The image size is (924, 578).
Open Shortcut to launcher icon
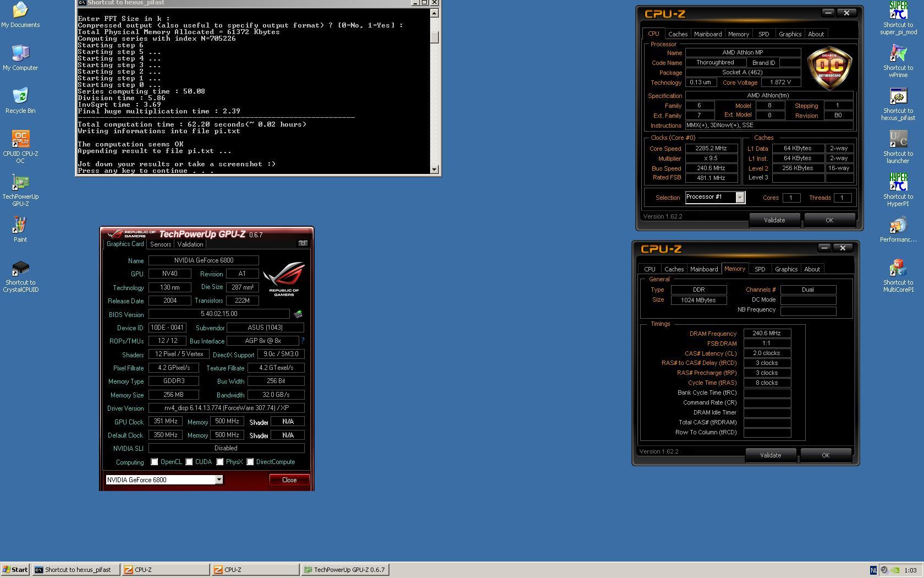tap(898, 146)
